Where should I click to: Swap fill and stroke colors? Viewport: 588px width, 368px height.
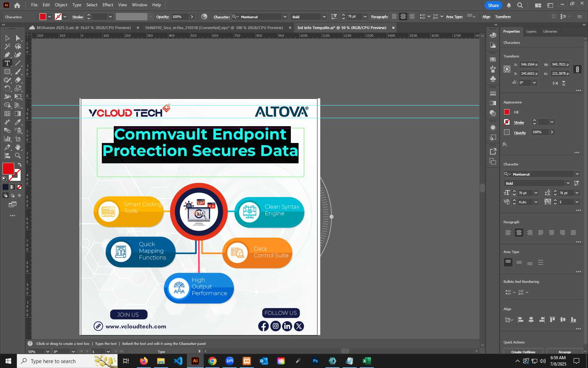tap(20, 165)
